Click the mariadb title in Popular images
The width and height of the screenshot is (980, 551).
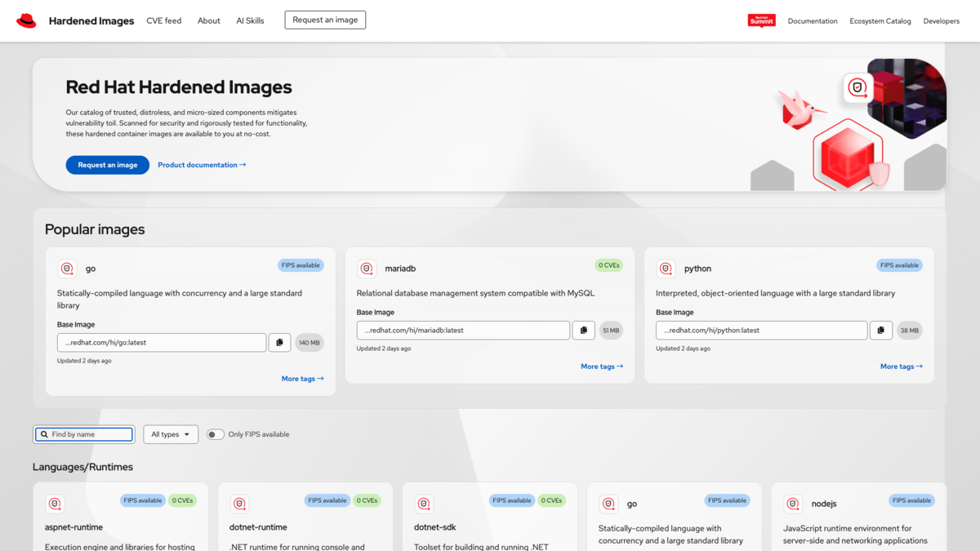click(x=400, y=269)
